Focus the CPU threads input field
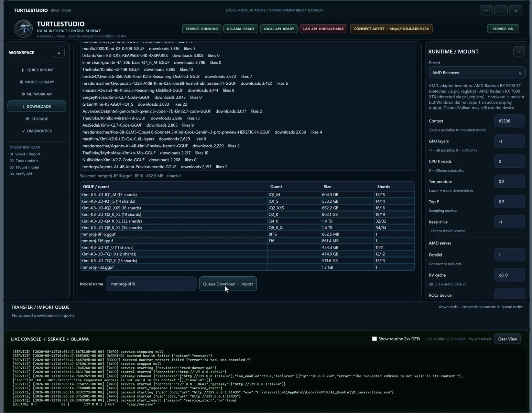532x413 pixels. pyautogui.click(x=509, y=161)
